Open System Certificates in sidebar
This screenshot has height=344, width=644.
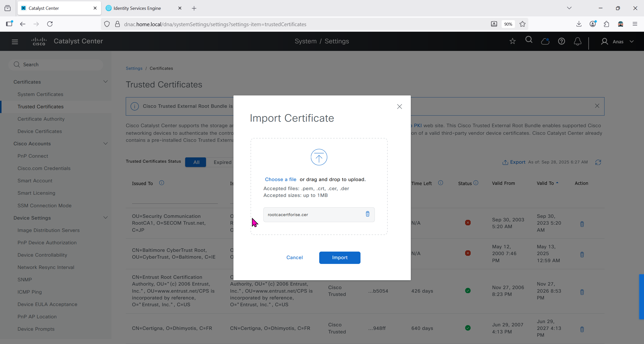[41, 94]
